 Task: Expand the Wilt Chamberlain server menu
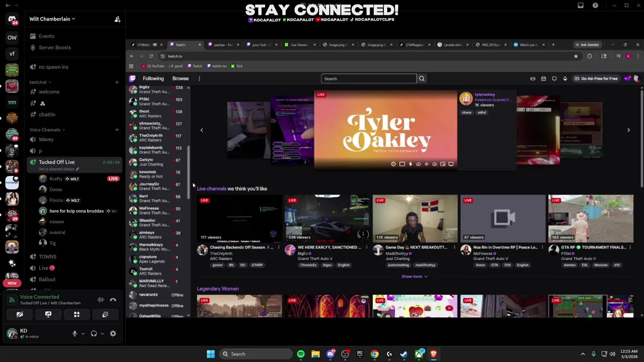tap(52, 19)
